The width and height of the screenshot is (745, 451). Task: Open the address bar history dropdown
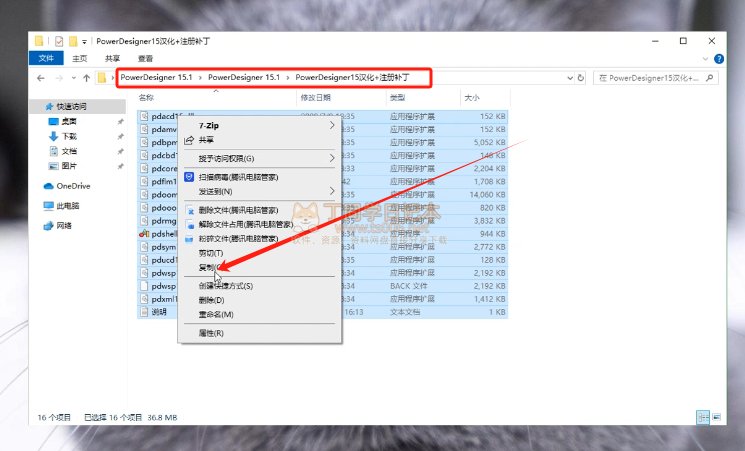[570, 78]
